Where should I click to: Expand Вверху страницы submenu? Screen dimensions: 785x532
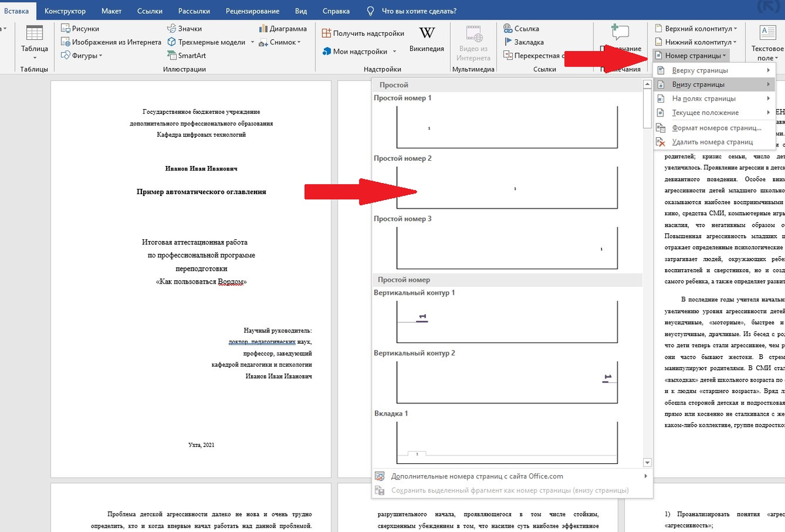[x=714, y=71]
